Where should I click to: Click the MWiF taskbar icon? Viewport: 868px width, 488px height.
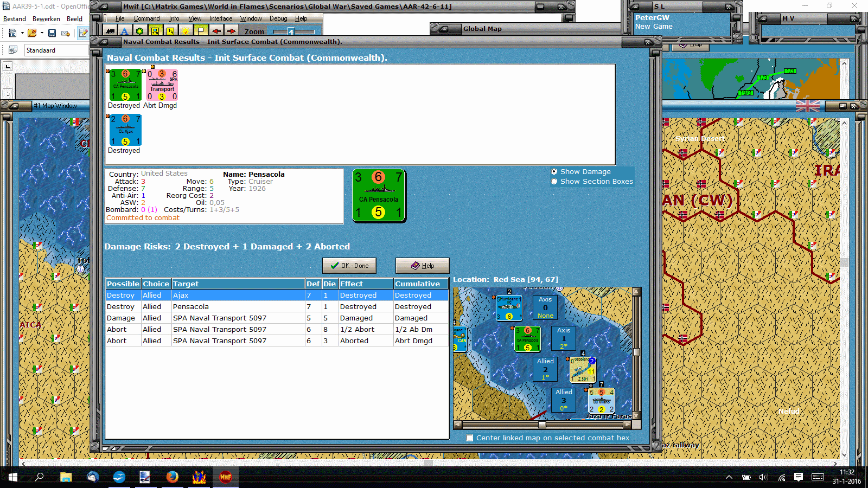226,477
